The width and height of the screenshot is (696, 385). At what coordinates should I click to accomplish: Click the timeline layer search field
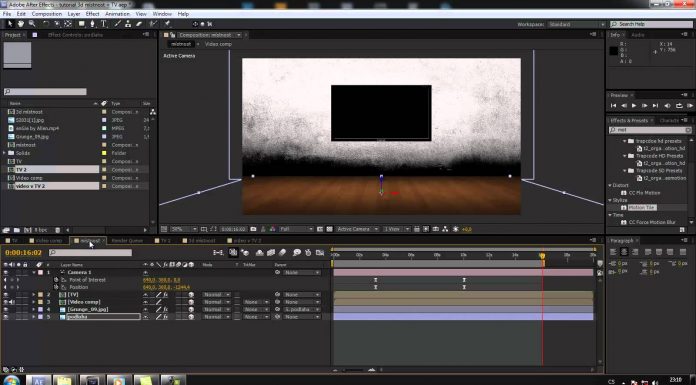[90, 253]
